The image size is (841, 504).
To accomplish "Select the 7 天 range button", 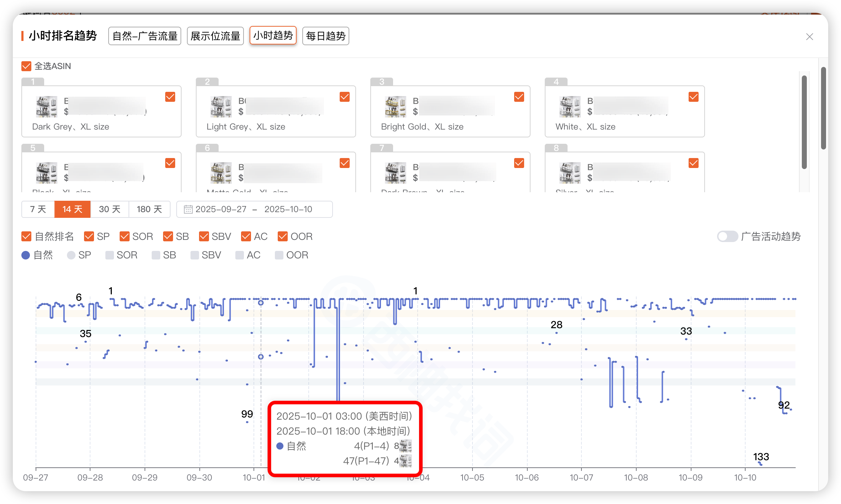I will [x=38, y=209].
